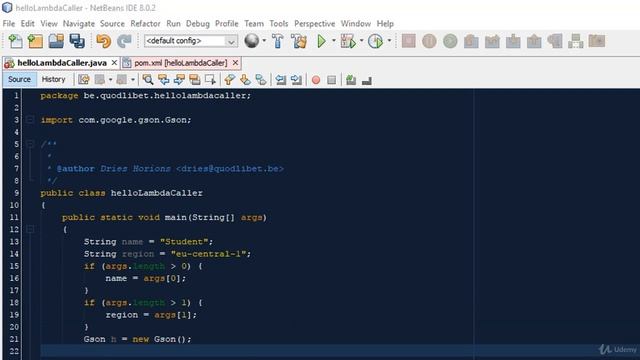Open the Refactor menu
640x360 pixels.
pyautogui.click(x=145, y=24)
